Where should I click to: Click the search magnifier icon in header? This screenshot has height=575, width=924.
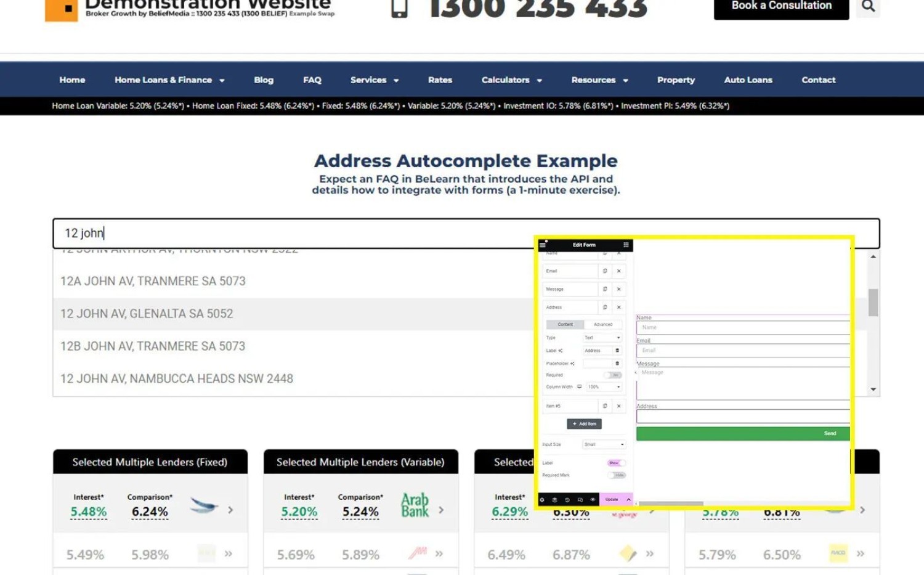(868, 6)
